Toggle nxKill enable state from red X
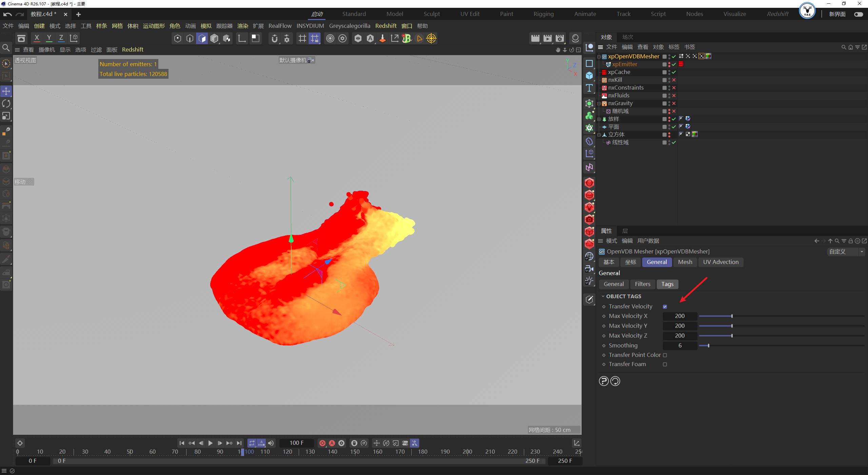 674,80
